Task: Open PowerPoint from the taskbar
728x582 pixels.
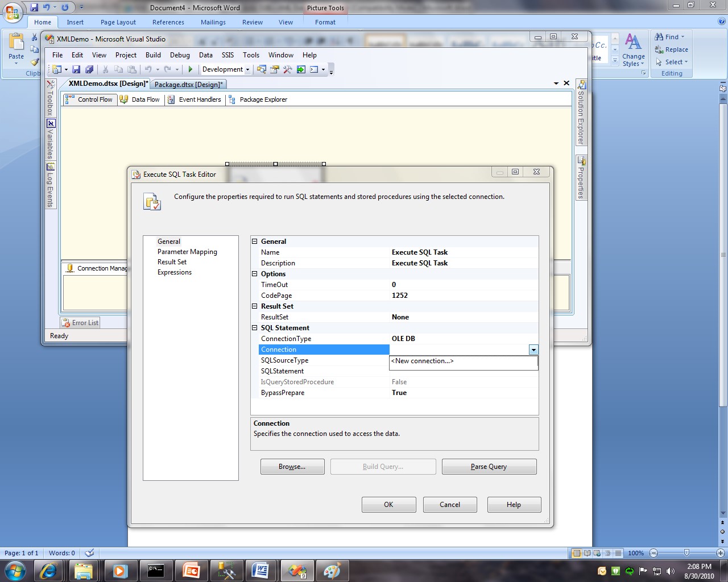Action: (191, 570)
